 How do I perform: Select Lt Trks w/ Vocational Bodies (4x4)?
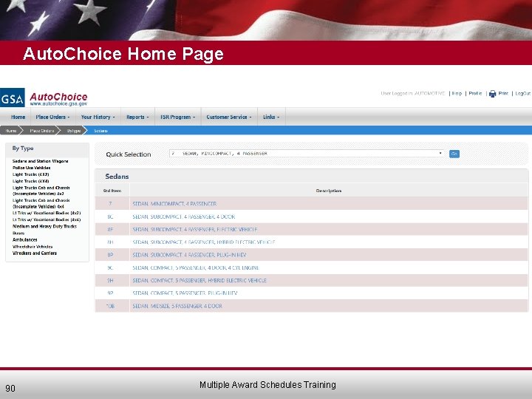47,219
